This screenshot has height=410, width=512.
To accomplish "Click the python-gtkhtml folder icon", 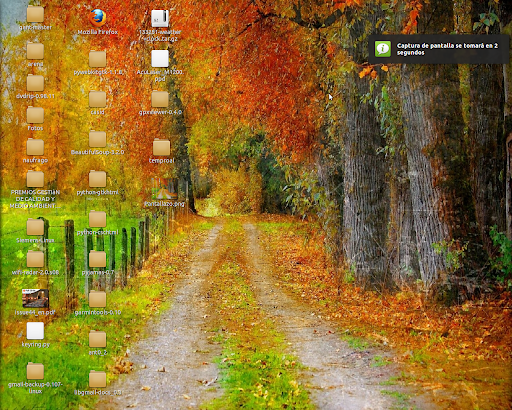I will tap(97, 179).
